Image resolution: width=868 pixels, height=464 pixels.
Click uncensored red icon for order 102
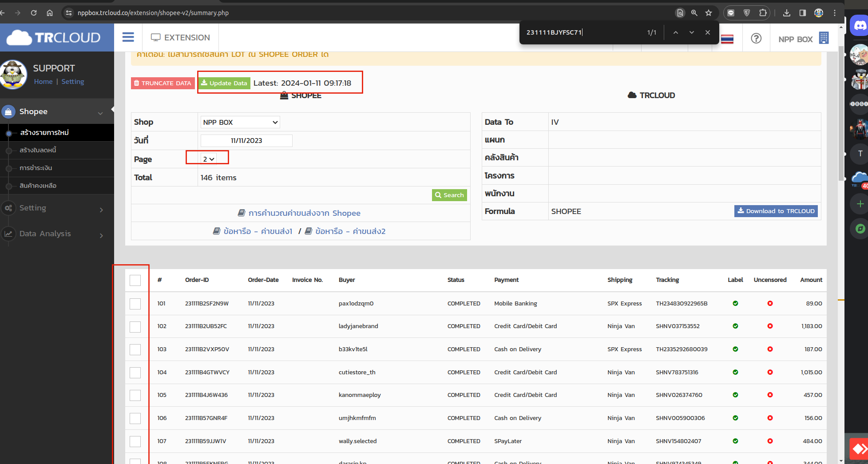(x=770, y=326)
